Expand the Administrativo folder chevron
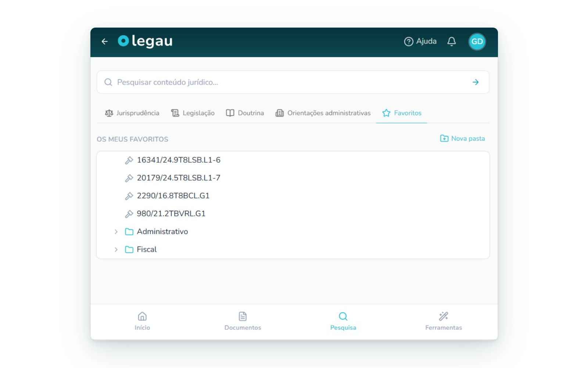Image resolution: width=588 pixels, height=368 pixels. tap(116, 231)
